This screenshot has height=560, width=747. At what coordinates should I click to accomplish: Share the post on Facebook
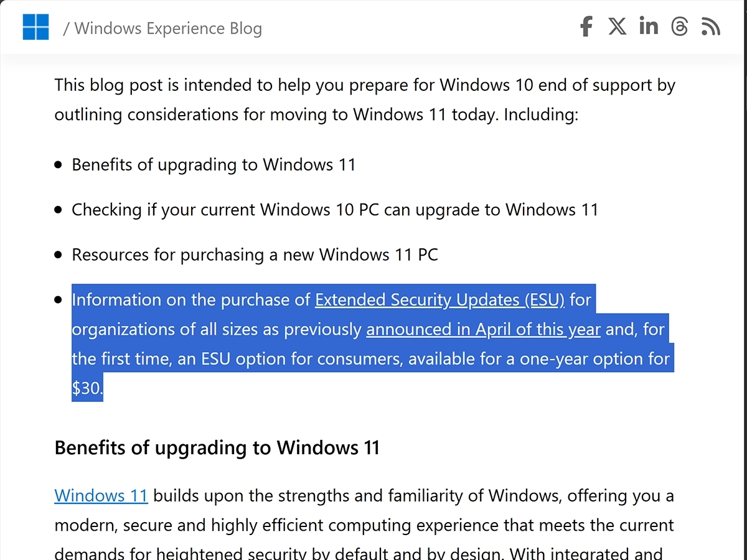coord(586,27)
